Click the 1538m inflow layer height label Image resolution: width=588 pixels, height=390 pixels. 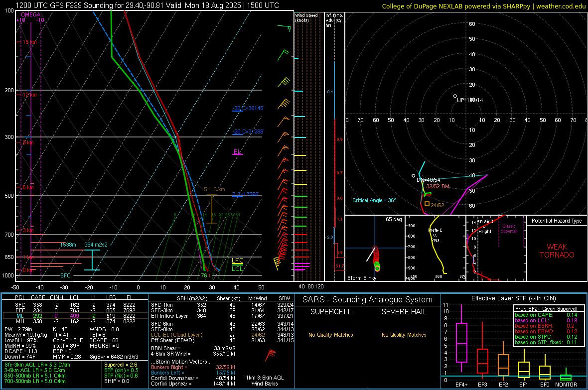point(68,245)
